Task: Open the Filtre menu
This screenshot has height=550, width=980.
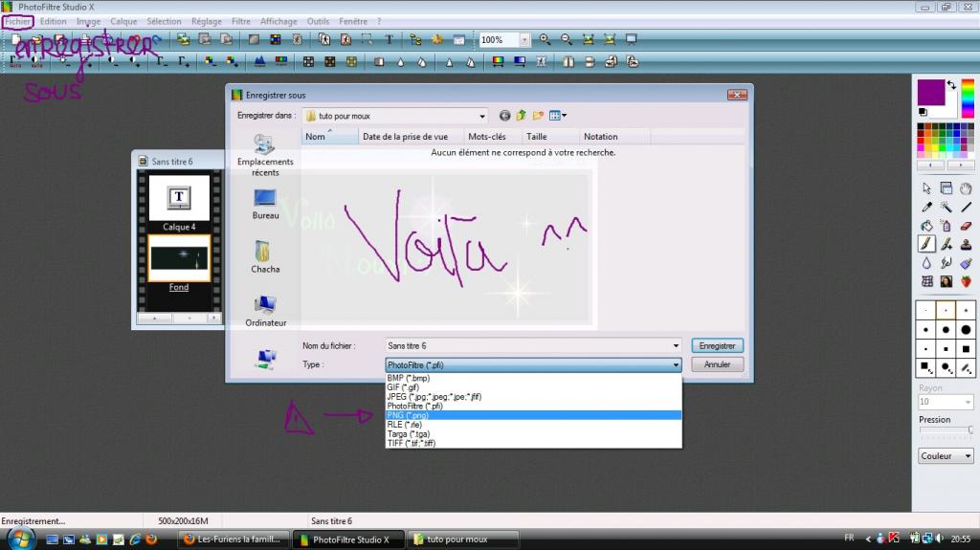Action: point(240,21)
